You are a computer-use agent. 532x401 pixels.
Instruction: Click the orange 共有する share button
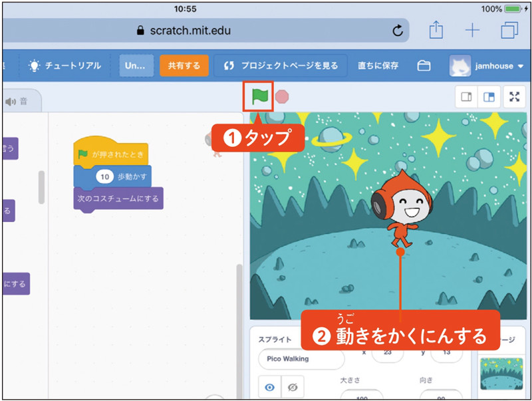[x=184, y=65]
